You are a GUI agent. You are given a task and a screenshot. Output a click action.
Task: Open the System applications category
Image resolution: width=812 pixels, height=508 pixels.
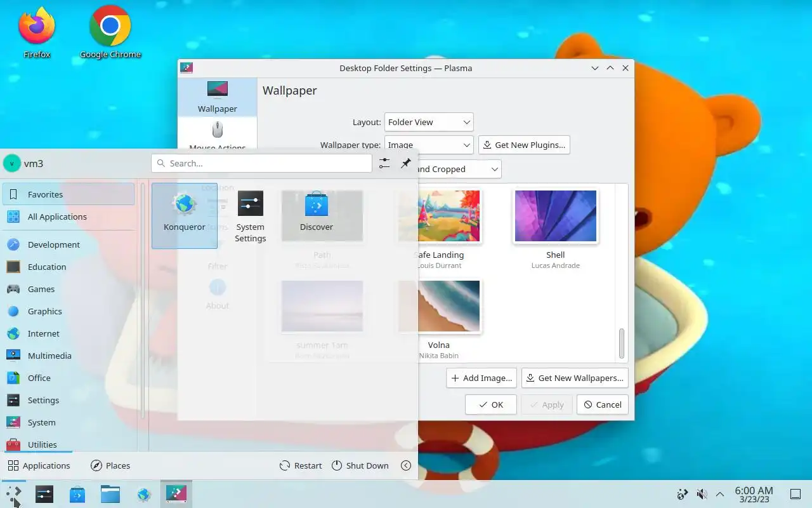(x=69, y=422)
